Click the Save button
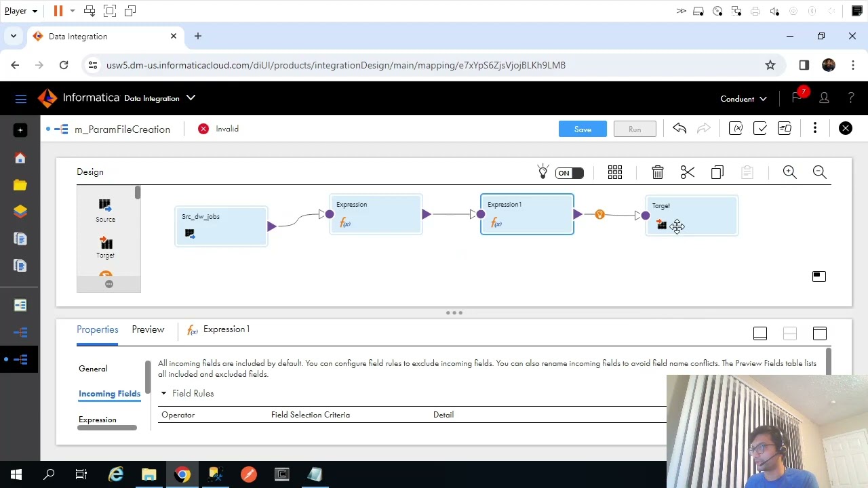868x488 pixels. pos(583,129)
